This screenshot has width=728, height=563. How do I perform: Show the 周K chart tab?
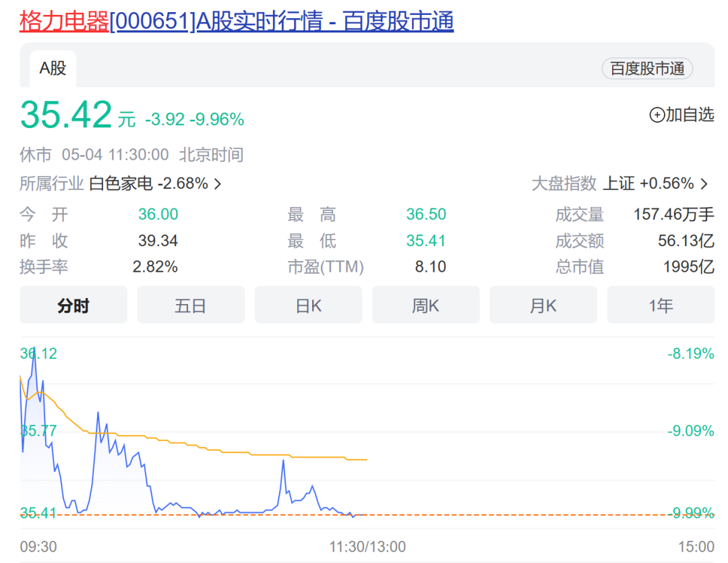(426, 305)
